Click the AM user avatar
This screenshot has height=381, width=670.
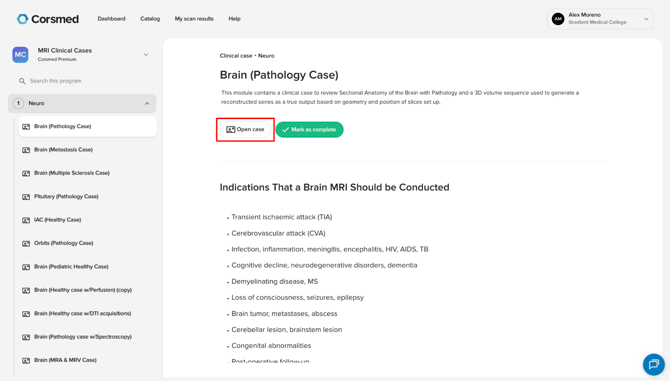pyautogui.click(x=558, y=19)
